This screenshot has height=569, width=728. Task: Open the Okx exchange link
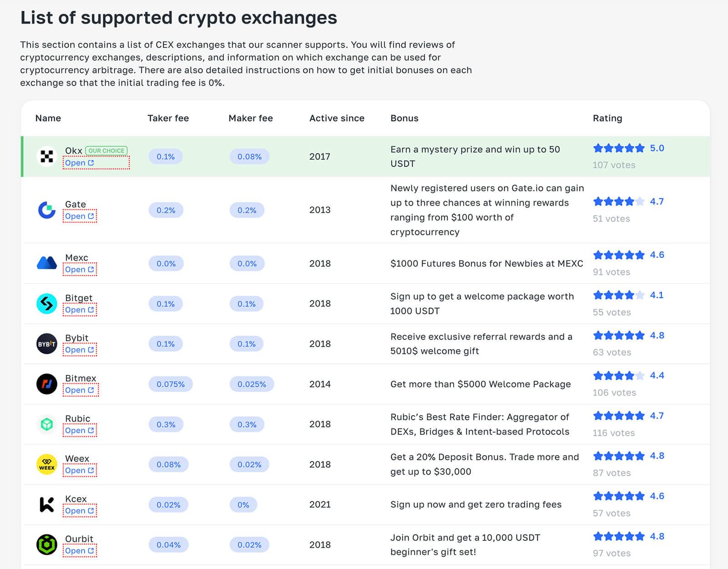coord(79,163)
